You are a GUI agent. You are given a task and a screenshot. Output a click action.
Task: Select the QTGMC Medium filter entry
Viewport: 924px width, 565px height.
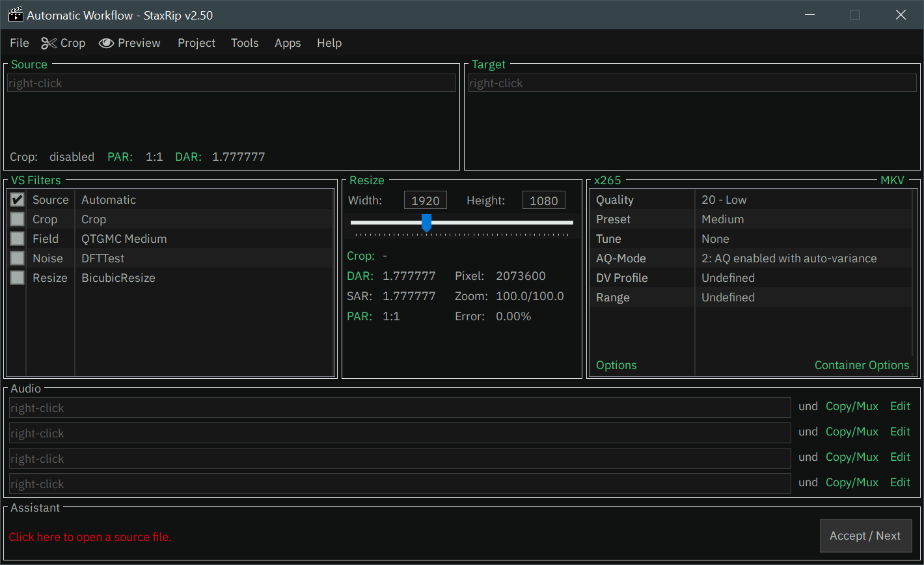coord(124,239)
